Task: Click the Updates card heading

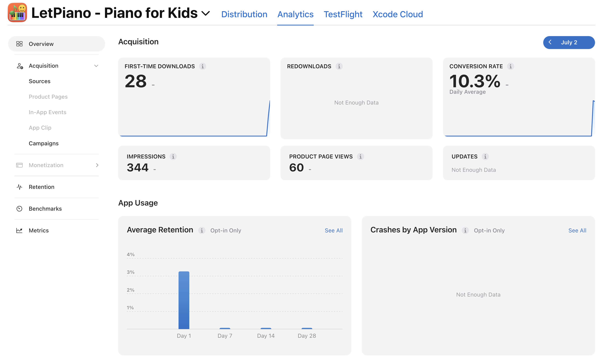Action: pyautogui.click(x=464, y=157)
